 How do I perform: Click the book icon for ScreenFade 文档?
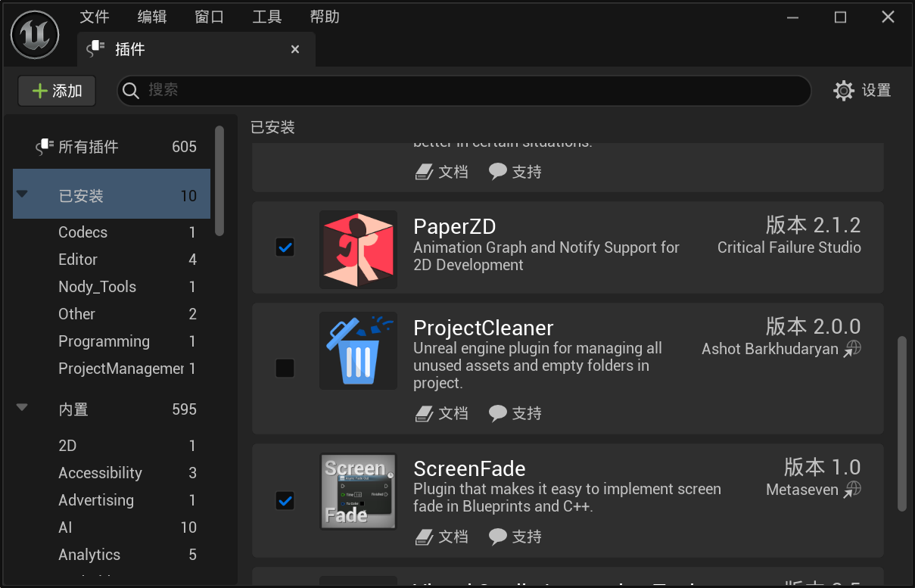point(425,537)
